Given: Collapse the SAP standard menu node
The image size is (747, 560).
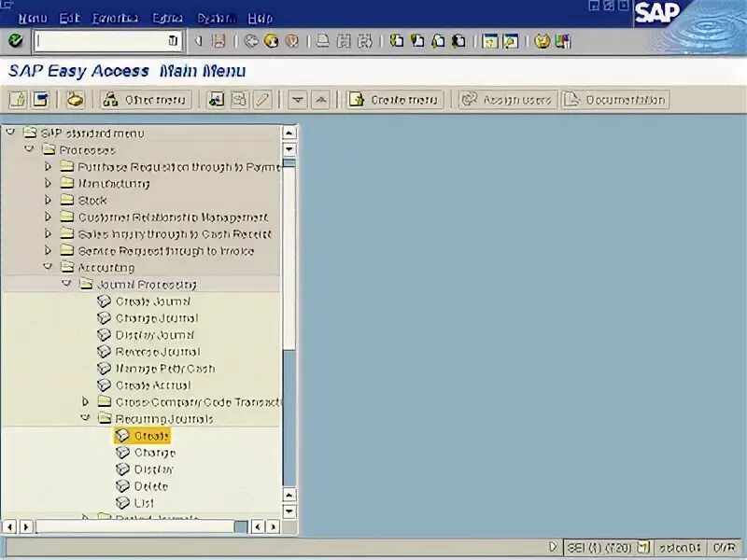Looking at the screenshot, I should [x=10, y=132].
